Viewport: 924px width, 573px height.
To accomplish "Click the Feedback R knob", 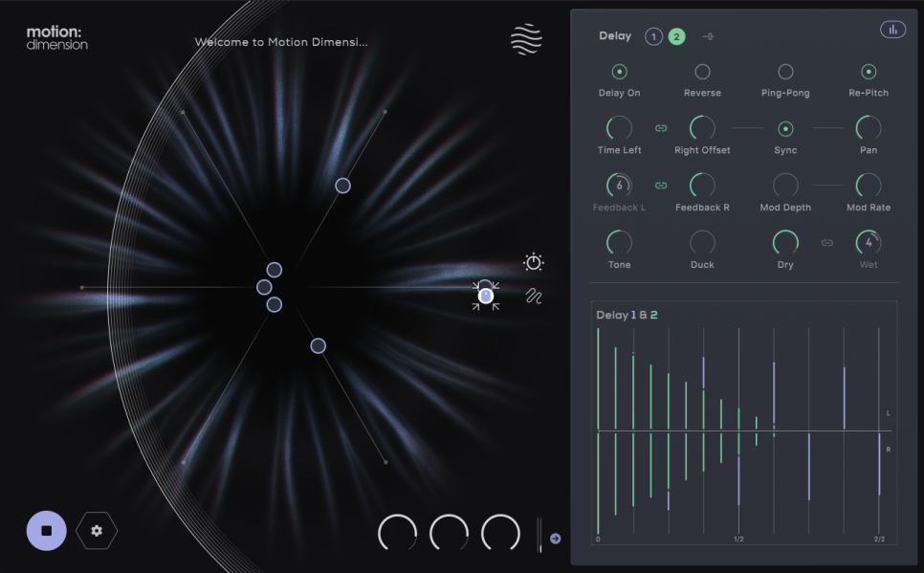I will point(702,186).
